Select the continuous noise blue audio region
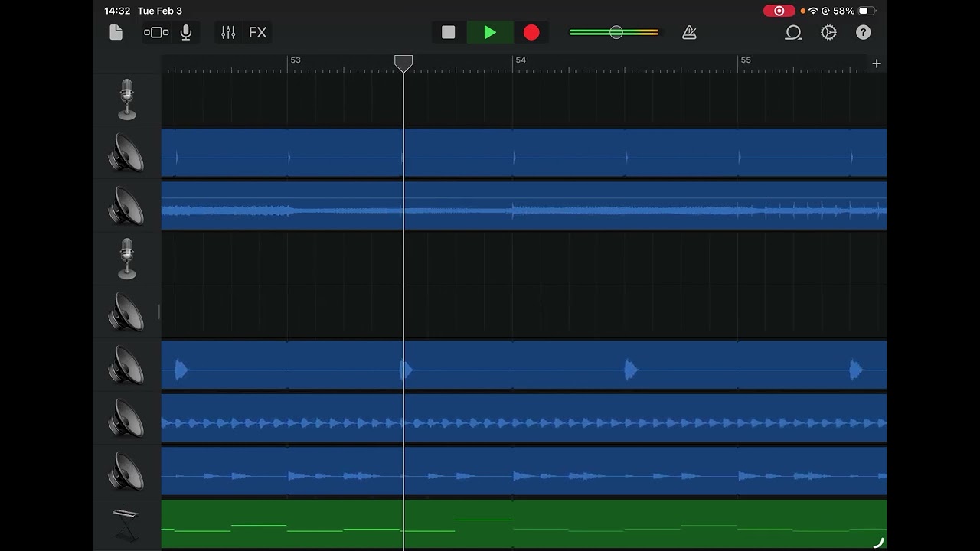 tap(524, 206)
